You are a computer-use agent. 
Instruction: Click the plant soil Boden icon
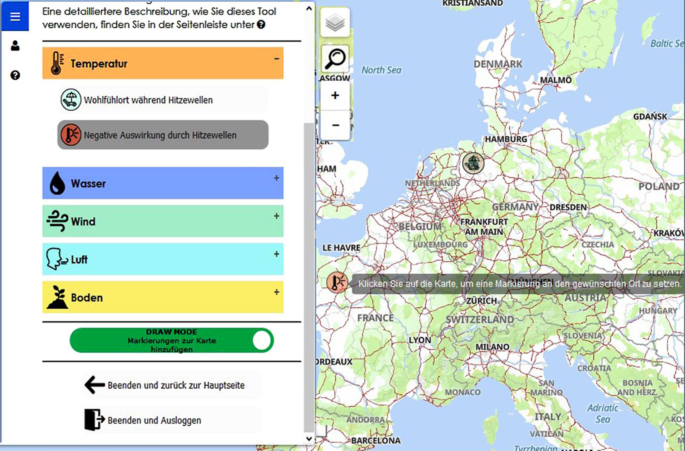pyautogui.click(x=57, y=297)
